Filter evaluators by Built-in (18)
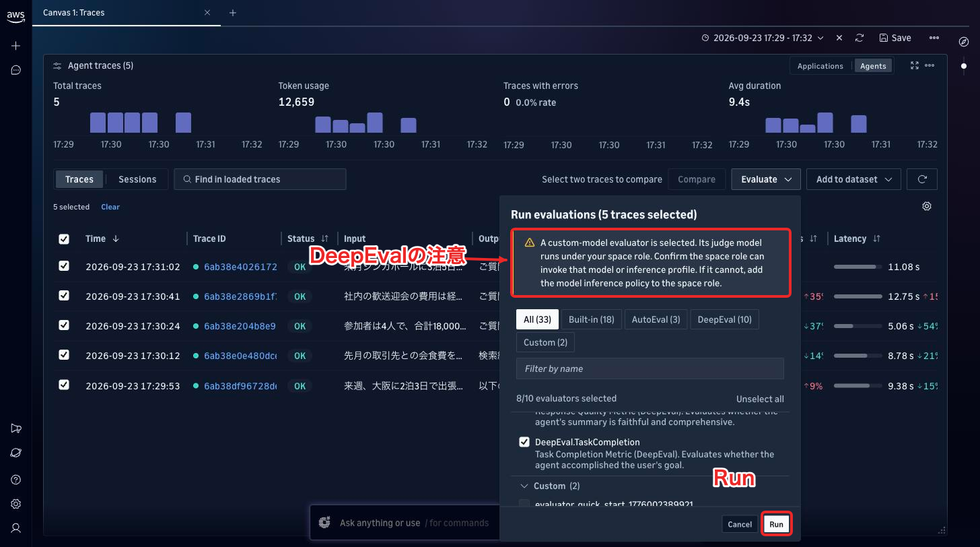This screenshot has height=547, width=980. coord(592,319)
